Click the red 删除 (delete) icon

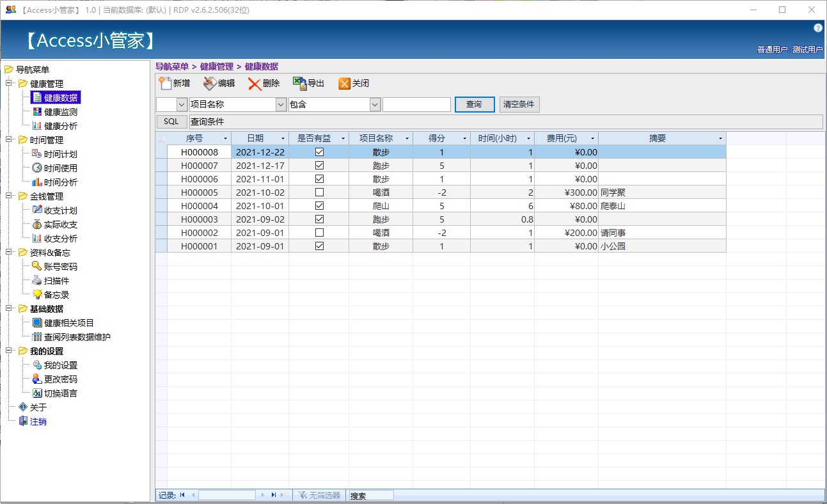click(x=255, y=84)
